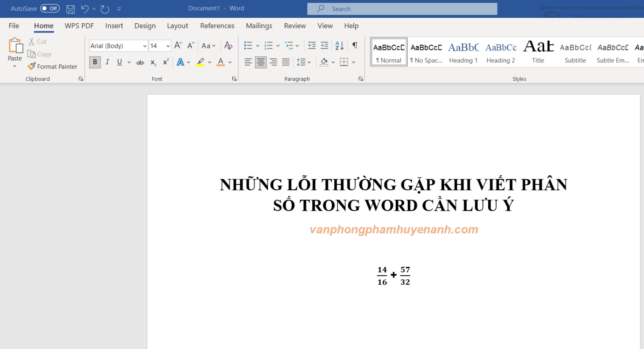Expand the Paste options arrow
644x349 pixels.
pyautogui.click(x=15, y=66)
